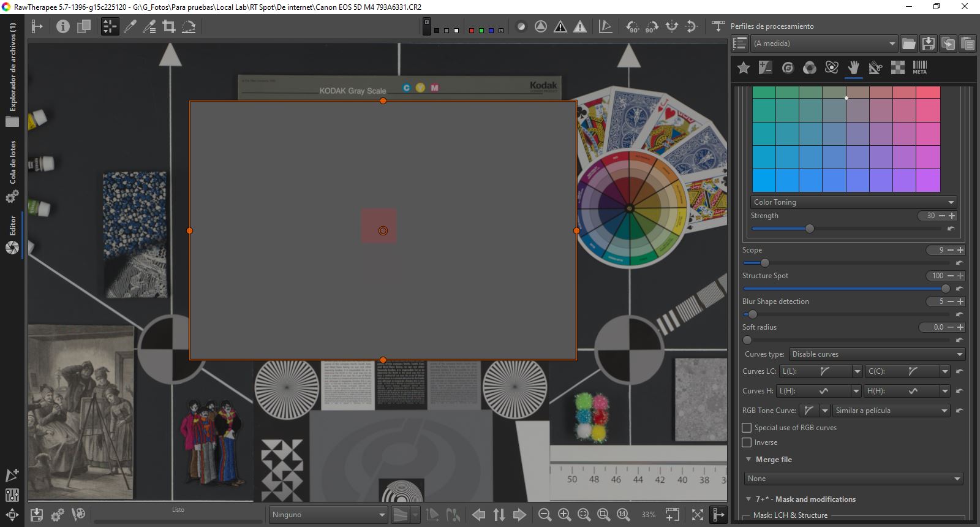Reset the Scope slider value
The image size is (980, 527).
coord(959,263)
